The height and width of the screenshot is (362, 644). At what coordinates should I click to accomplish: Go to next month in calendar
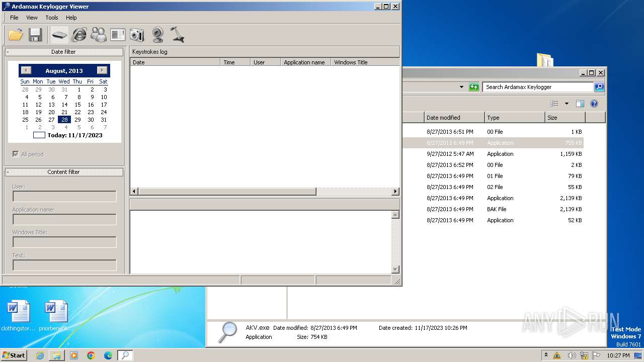click(x=102, y=70)
